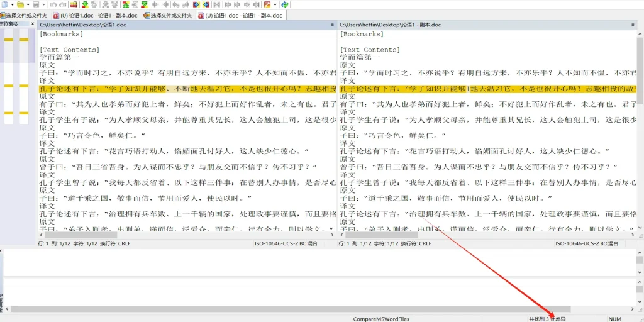Click the 换行符: CRLF status in the left pane
Image resolution: width=644 pixels, height=322 pixels.
116,243
